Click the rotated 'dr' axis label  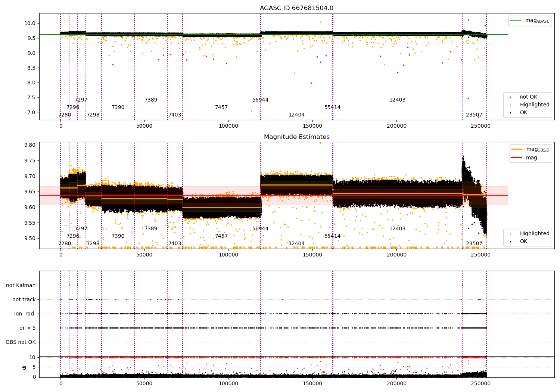click(24, 367)
